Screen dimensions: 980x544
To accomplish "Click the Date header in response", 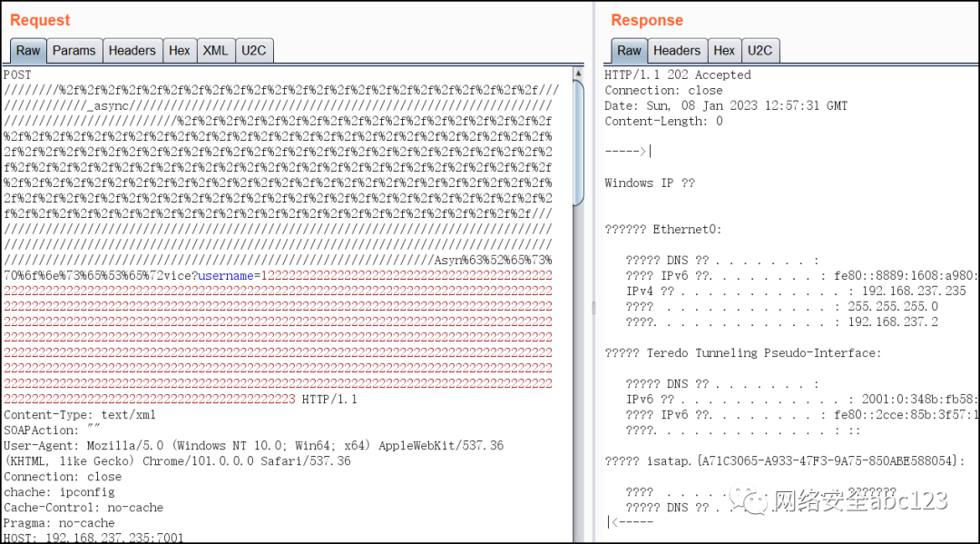I will click(x=726, y=105).
